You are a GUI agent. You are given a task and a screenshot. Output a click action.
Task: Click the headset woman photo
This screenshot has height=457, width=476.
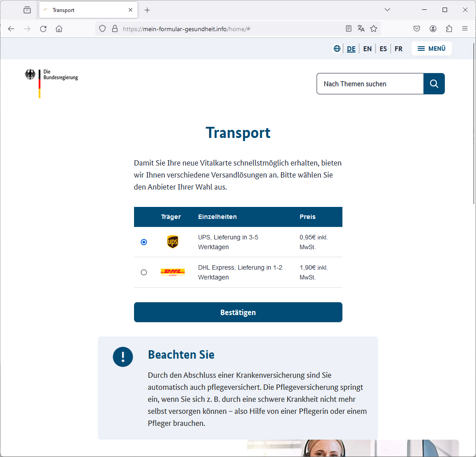(353, 448)
